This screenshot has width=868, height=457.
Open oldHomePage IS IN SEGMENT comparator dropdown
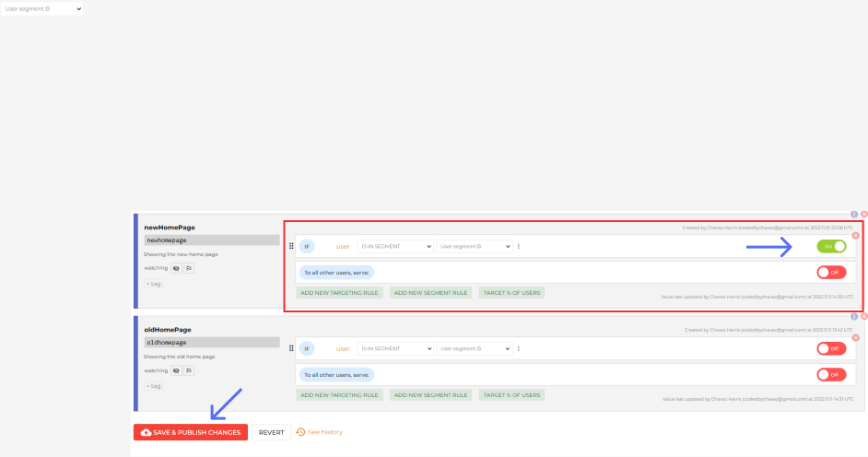[395, 348]
